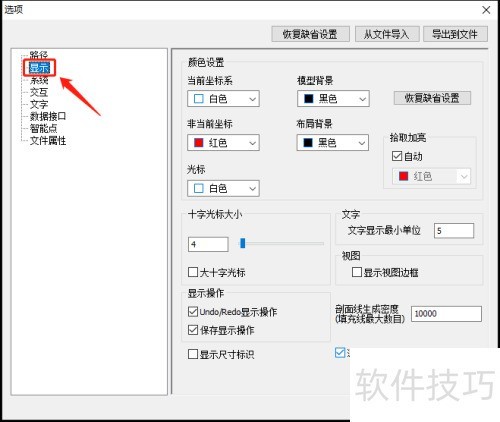Click the top 恢复缺省设置 button

[x=310, y=34]
